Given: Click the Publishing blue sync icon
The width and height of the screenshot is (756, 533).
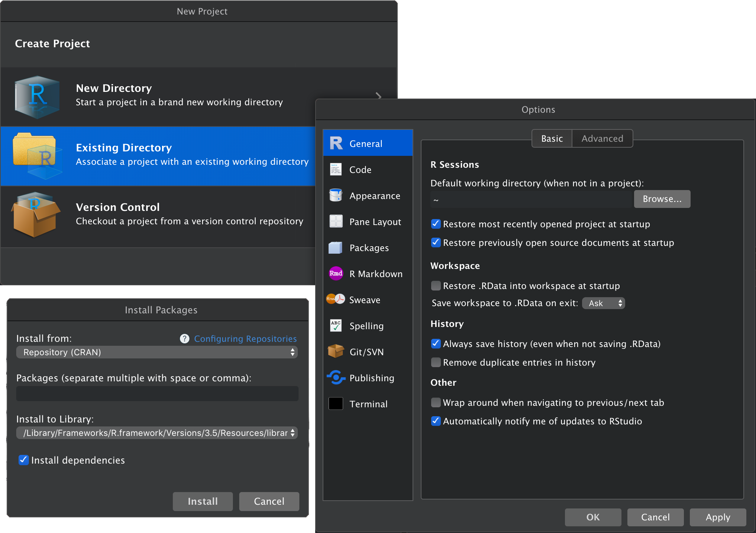Looking at the screenshot, I should tap(336, 378).
